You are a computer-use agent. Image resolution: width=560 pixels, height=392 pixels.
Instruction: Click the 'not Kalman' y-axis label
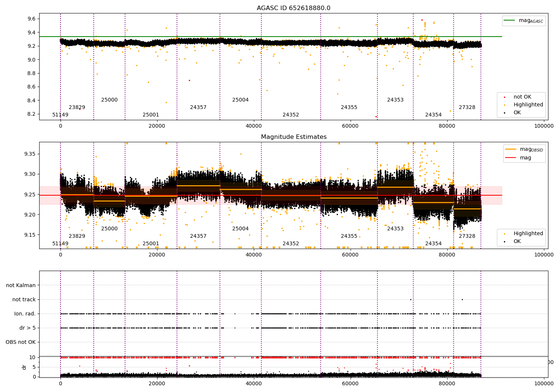pos(21,285)
